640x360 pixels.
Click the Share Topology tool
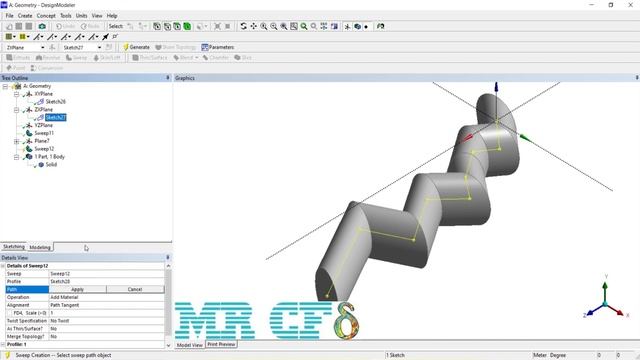pyautogui.click(x=176, y=47)
